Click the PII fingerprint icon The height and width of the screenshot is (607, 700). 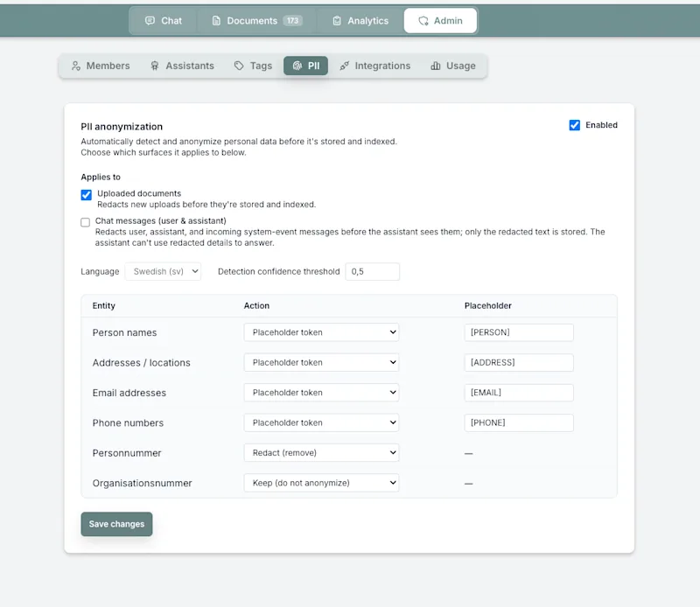pos(297,66)
